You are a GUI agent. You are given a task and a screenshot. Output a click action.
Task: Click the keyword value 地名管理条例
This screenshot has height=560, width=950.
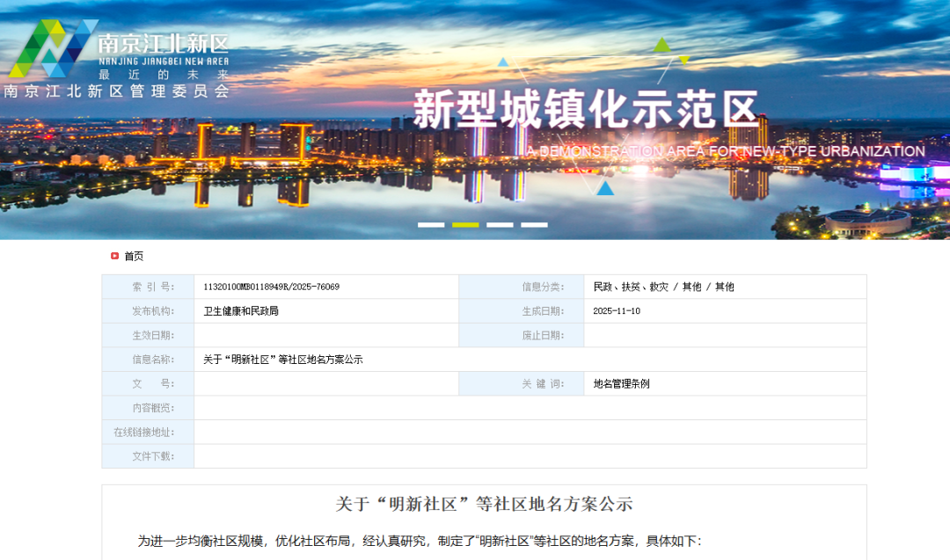pyautogui.click(x=621, y=384)
